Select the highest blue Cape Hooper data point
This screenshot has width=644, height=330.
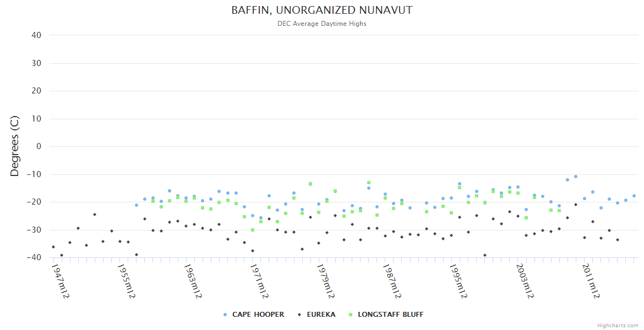[x=576, y=177]
